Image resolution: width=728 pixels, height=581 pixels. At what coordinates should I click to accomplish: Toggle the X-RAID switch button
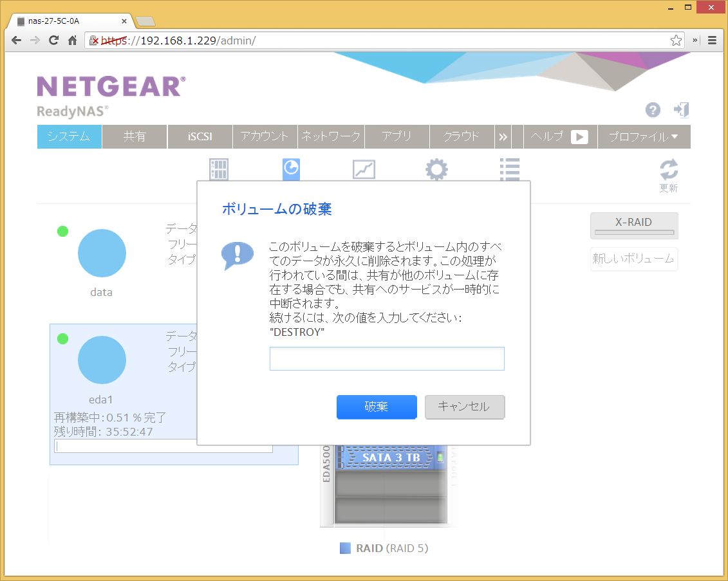(x=634, y=226)
